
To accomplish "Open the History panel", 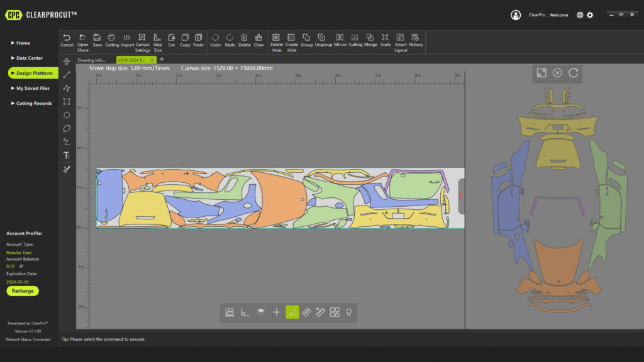I will point(415,40).
